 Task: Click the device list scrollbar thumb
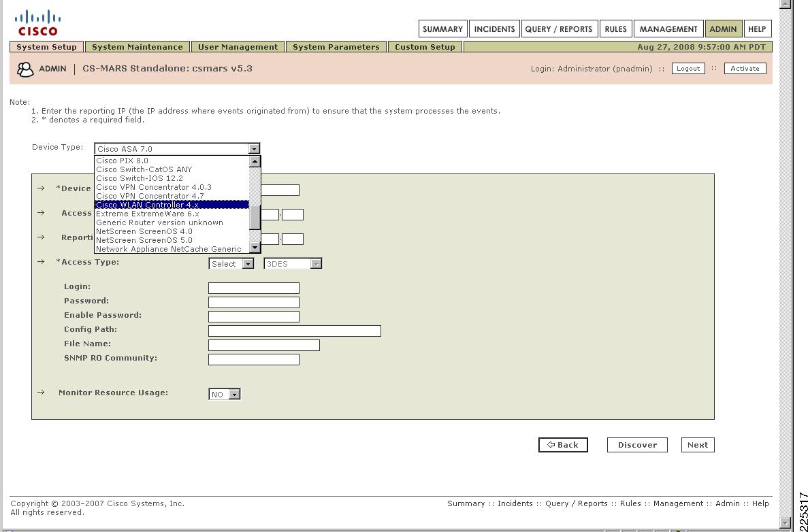255,217
